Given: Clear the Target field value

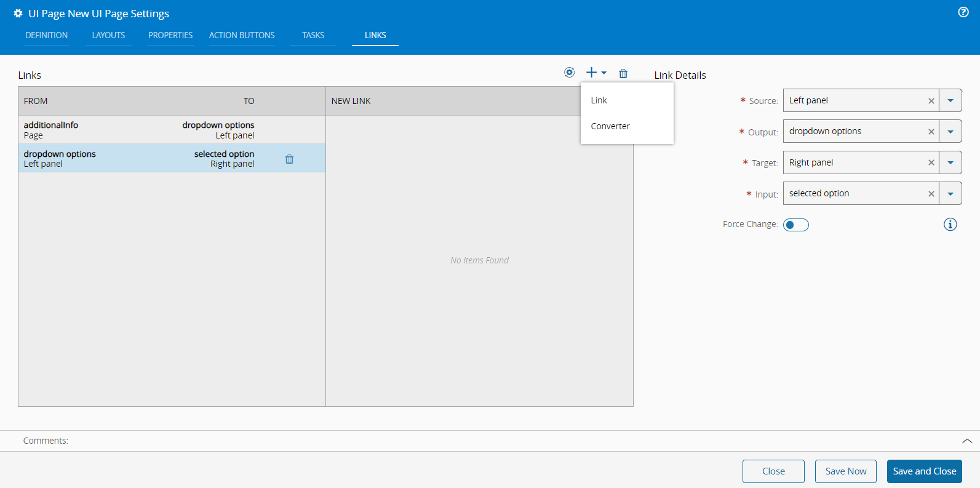Looking at the screenshot, I should coord(931,162).
